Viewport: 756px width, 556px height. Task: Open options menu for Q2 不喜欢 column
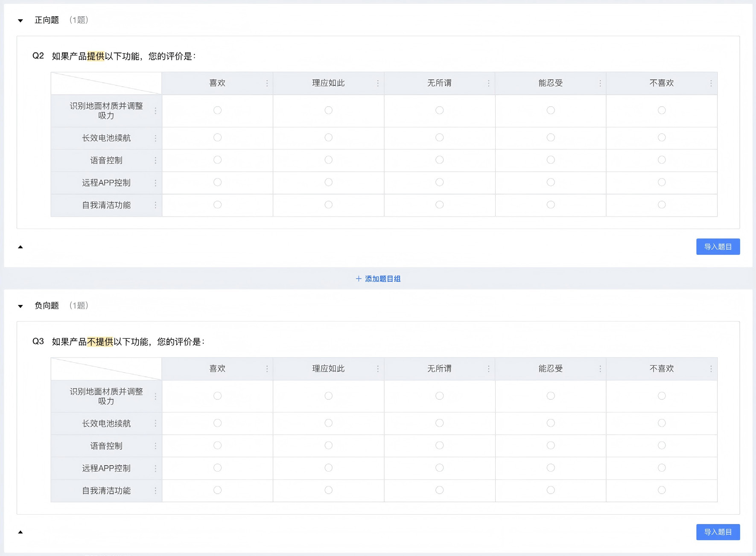pyautogui.click(x=711, y=83)
